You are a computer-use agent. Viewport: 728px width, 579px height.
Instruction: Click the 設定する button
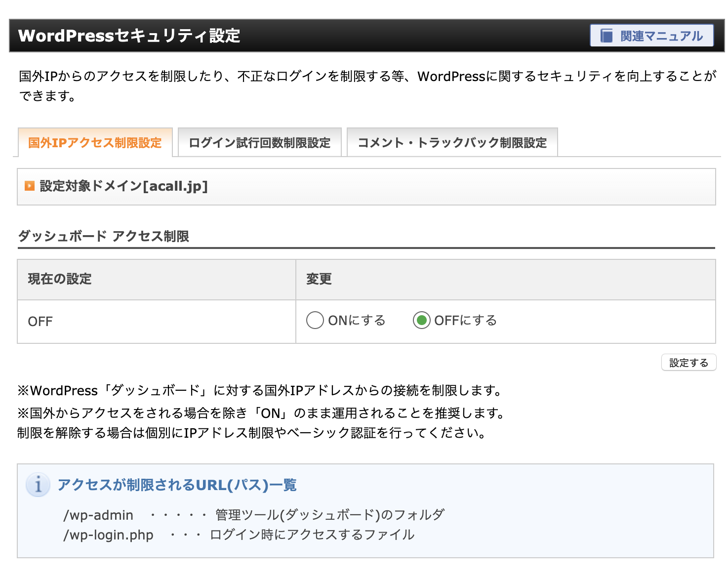click(688, 362)
